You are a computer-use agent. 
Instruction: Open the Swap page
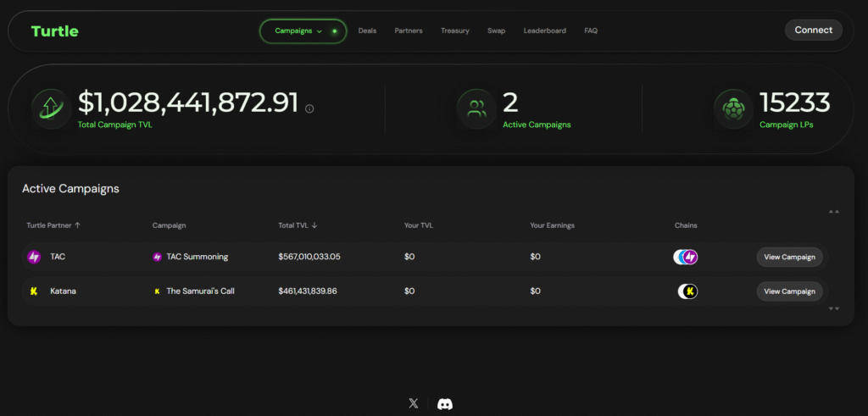pyautogui.click(x=496, y=31)
